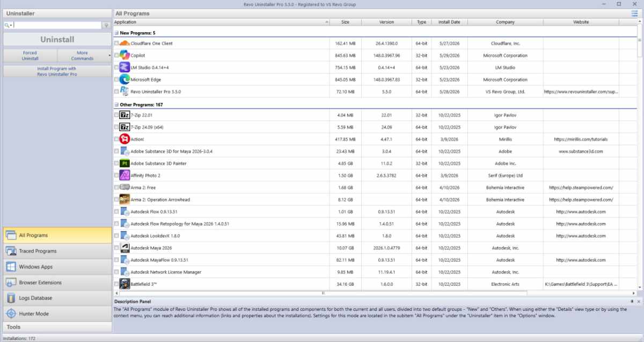Click into the program search field
The width and height of the screenshot is (644, 342).
[57, 25]
